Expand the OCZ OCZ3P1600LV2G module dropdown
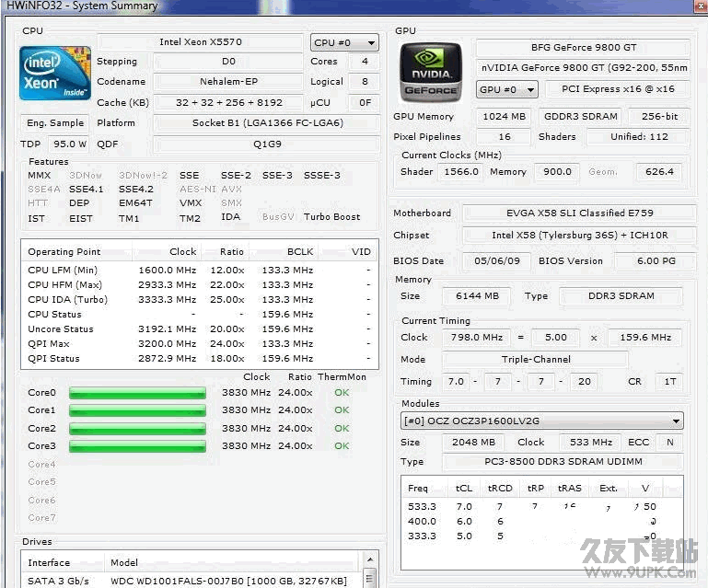The height and width of the screenshot is (588, 708). (542, 421)
